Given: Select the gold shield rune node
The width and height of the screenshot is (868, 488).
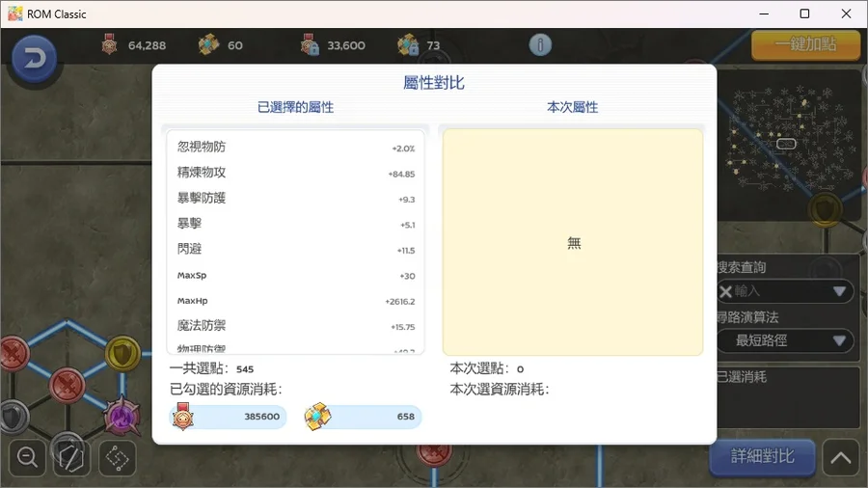Looking at the screenshot, I should coord(122,355).
